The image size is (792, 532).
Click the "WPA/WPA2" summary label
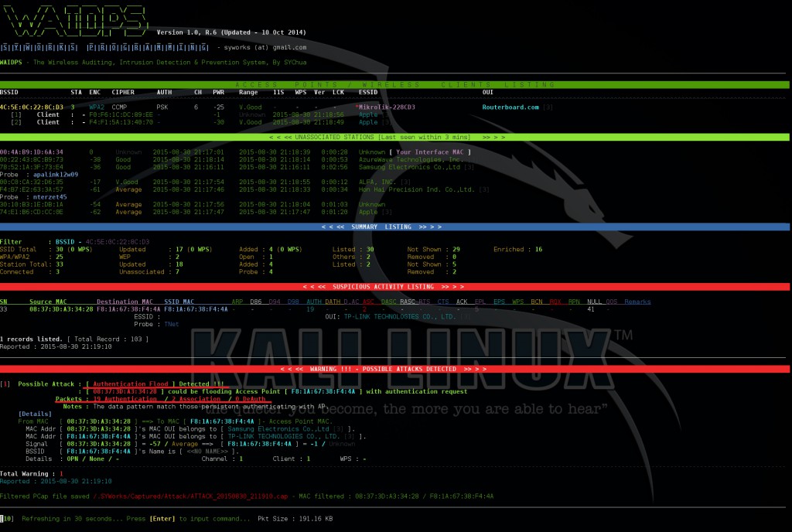pos(15,257)
